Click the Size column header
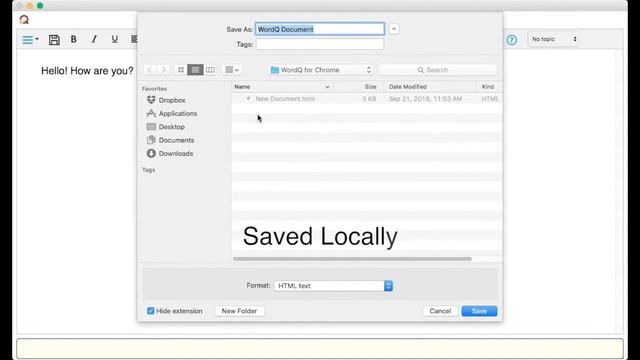 [x=358, y=87]
